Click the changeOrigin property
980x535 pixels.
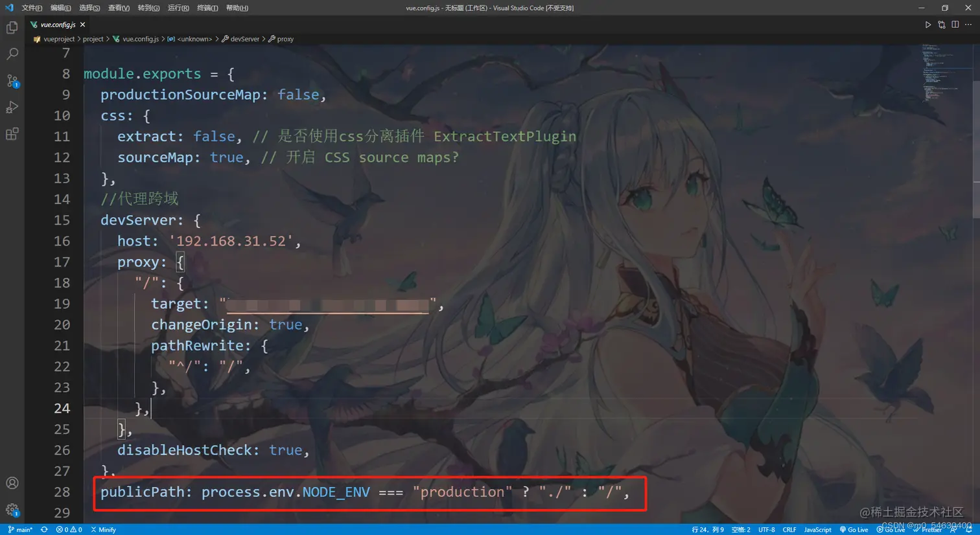pos(201,324)
